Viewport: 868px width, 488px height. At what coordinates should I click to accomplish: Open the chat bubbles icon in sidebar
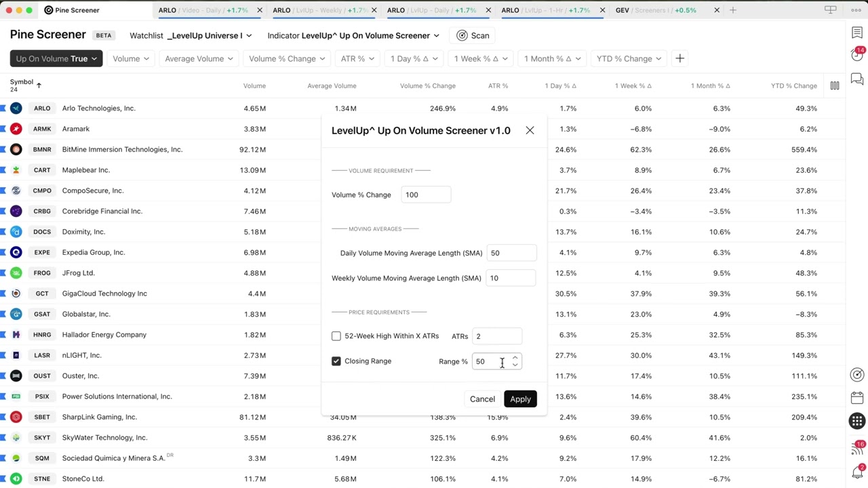(857, 79)
